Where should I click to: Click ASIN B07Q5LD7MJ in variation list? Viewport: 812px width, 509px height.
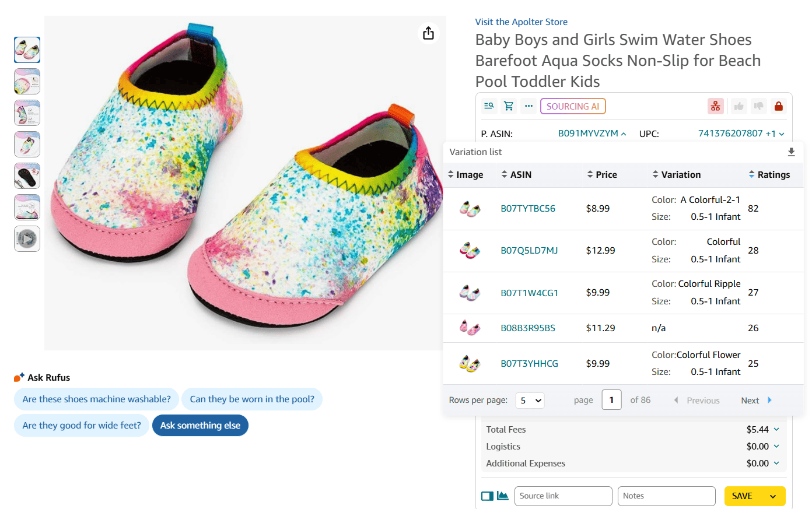coord(529,251)
